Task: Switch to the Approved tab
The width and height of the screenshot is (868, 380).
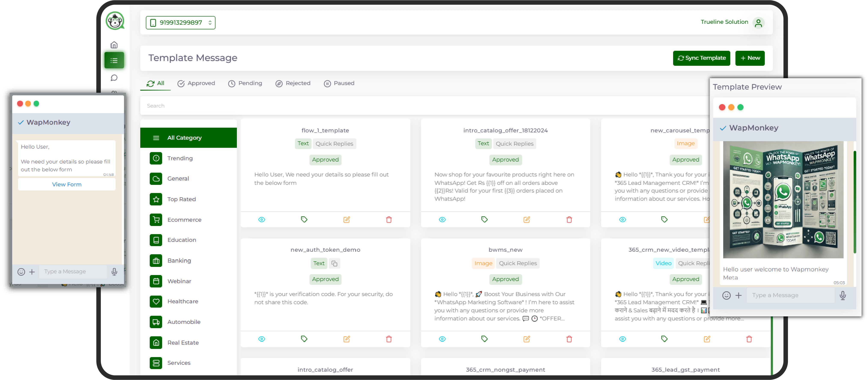Action: click(x=196, y=83)
